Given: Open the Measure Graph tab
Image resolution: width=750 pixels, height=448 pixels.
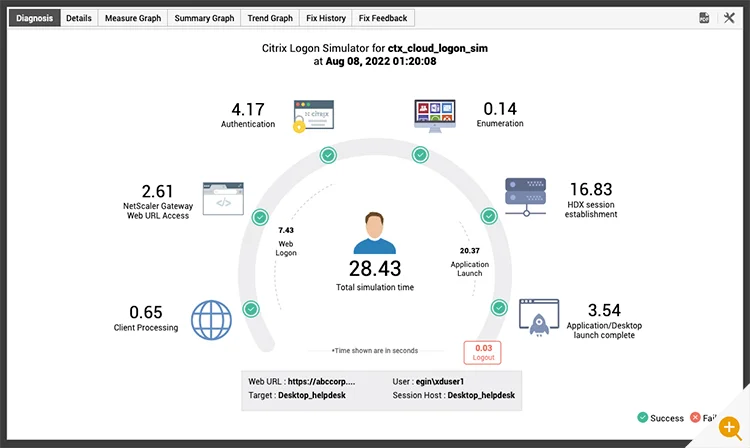Looking at the screenshot, I should click(133, 18).
